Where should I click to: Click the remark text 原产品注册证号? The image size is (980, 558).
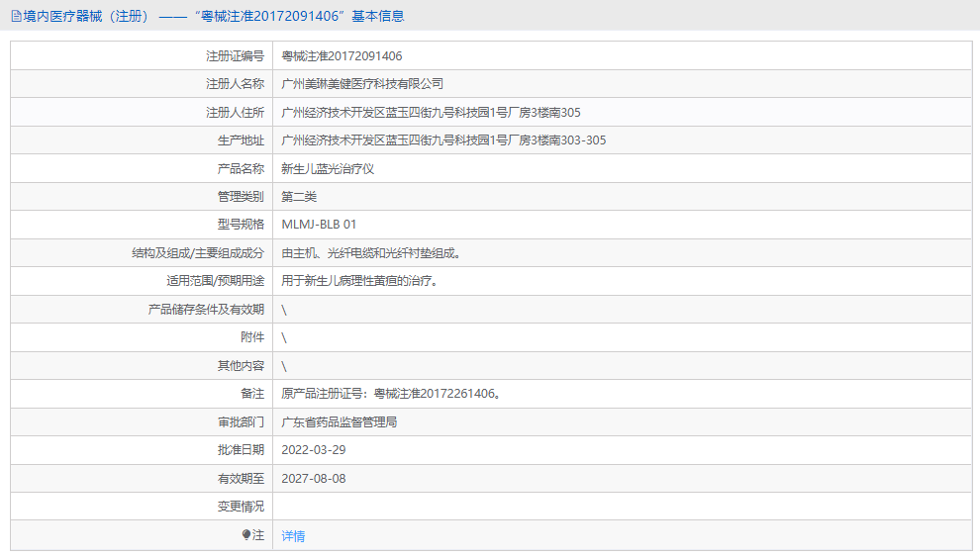(391, 394)
